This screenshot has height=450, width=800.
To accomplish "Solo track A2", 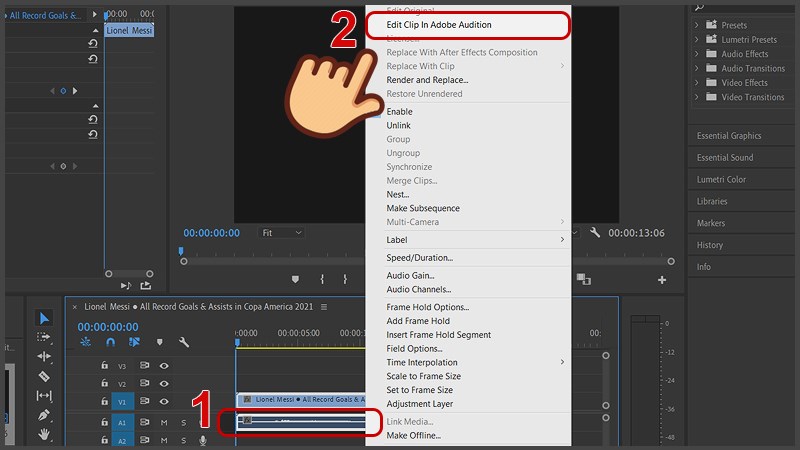I will tap(183, 440).
